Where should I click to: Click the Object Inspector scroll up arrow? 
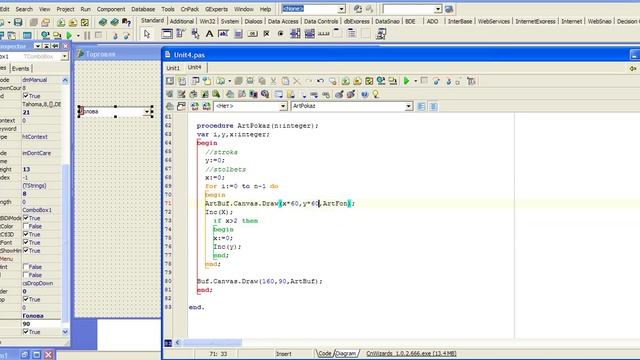65,80
